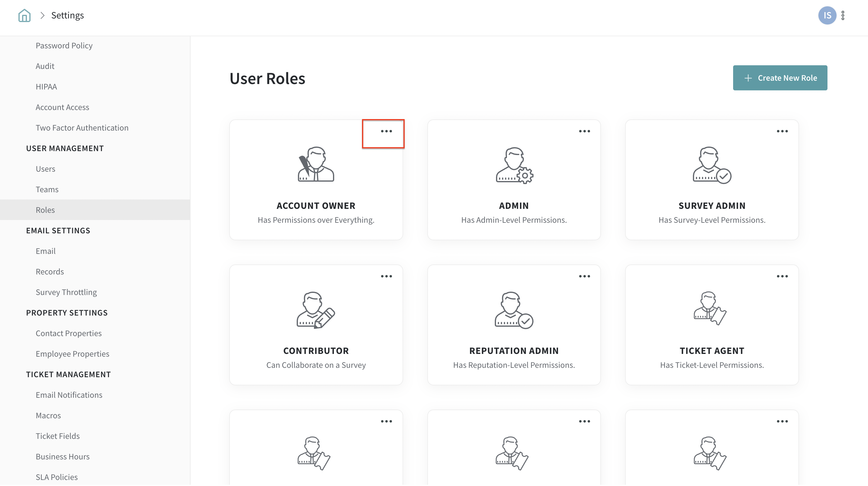Click the Ticket Agent role icon

tap(710, 309)
